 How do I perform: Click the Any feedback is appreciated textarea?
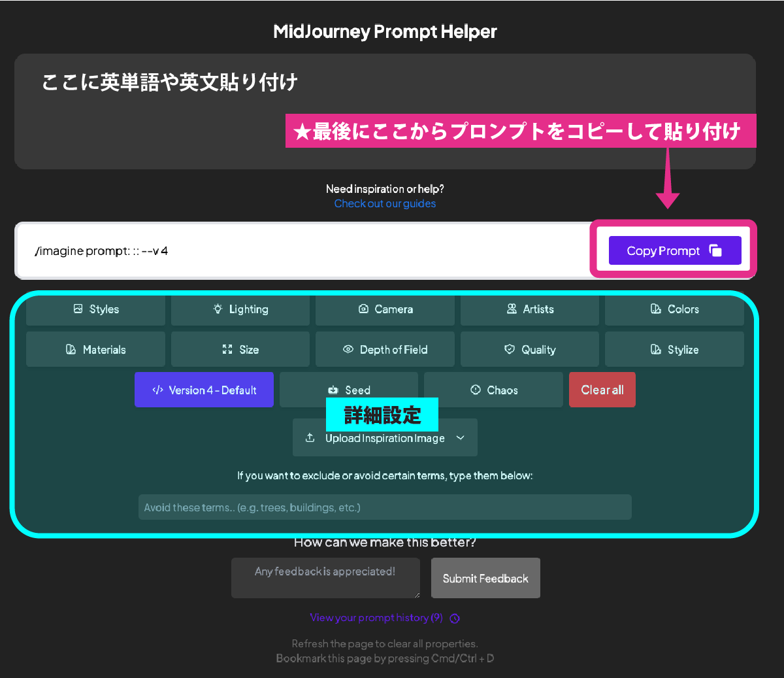(325, 578)
